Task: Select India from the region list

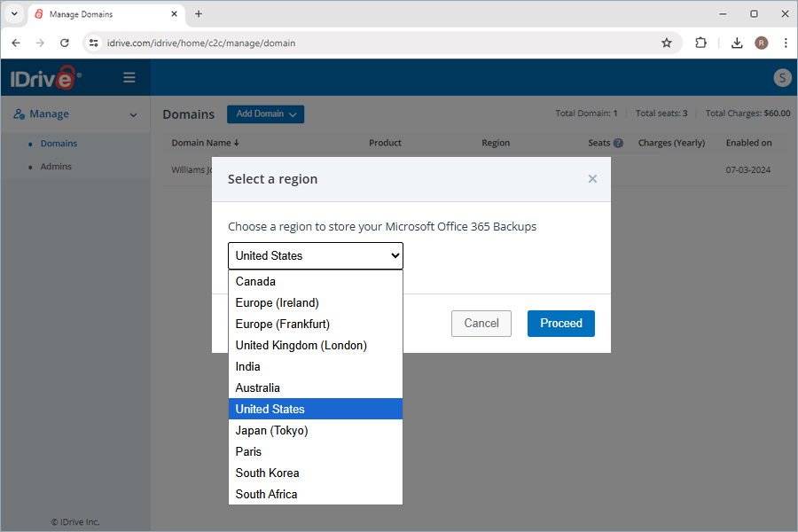Action: tap(316, 366)
